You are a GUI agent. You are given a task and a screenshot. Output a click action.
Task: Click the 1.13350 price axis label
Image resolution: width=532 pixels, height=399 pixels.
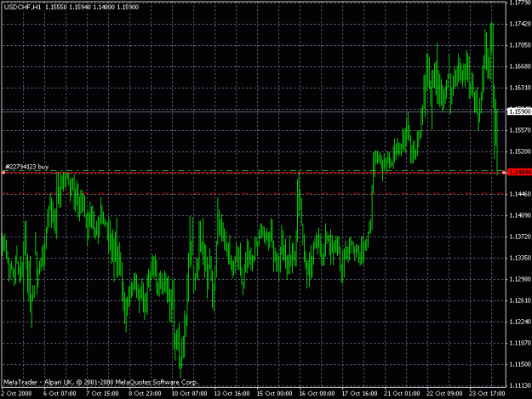520,258
